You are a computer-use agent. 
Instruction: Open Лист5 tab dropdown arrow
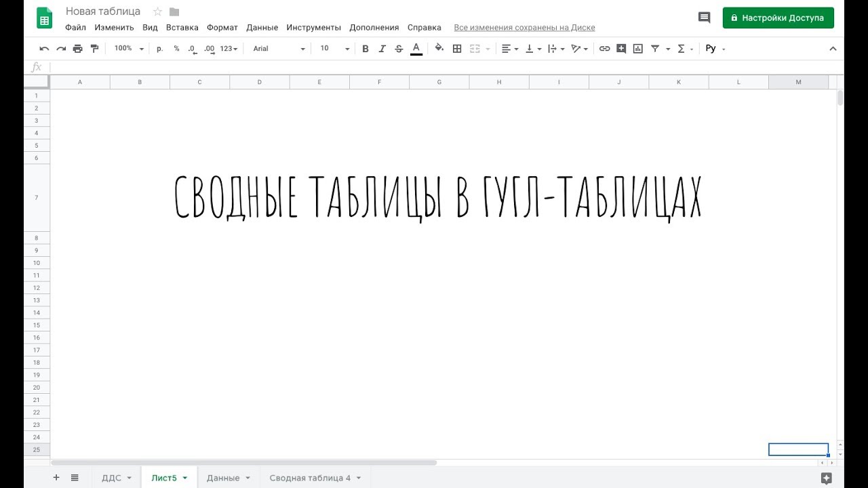pos(184,478)
